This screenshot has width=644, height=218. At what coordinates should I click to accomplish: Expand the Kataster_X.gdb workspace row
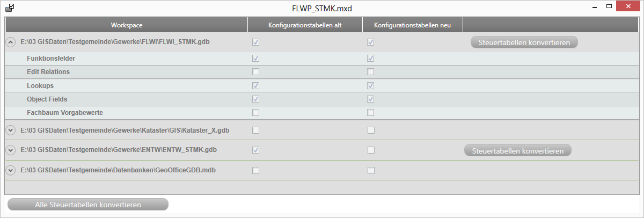[x=11, y=130]
